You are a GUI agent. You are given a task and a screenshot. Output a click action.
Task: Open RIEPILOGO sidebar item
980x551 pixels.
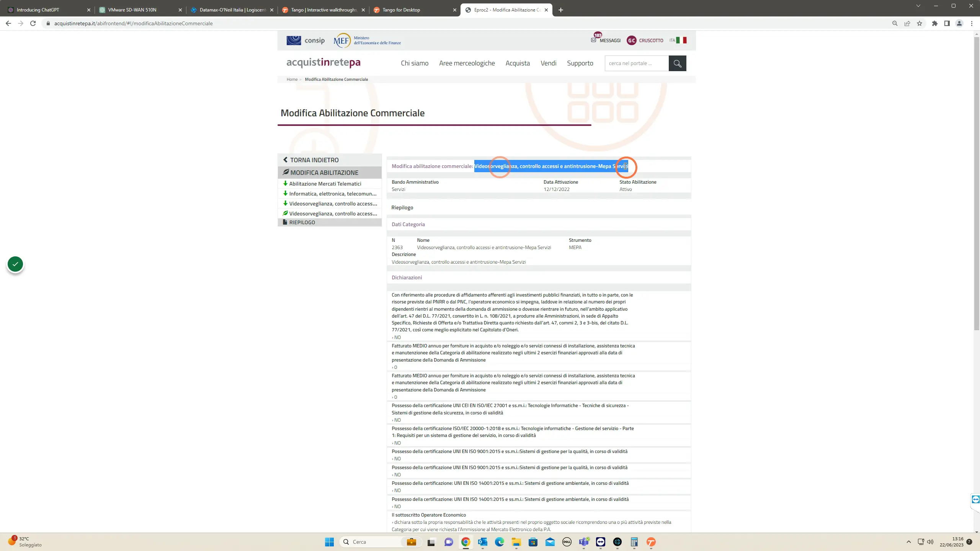[330, 222]
